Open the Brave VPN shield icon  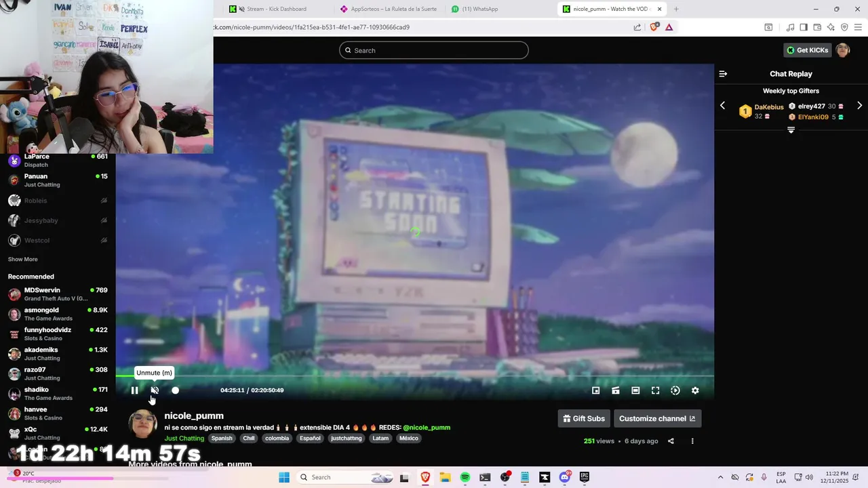[x=844, y=27]
